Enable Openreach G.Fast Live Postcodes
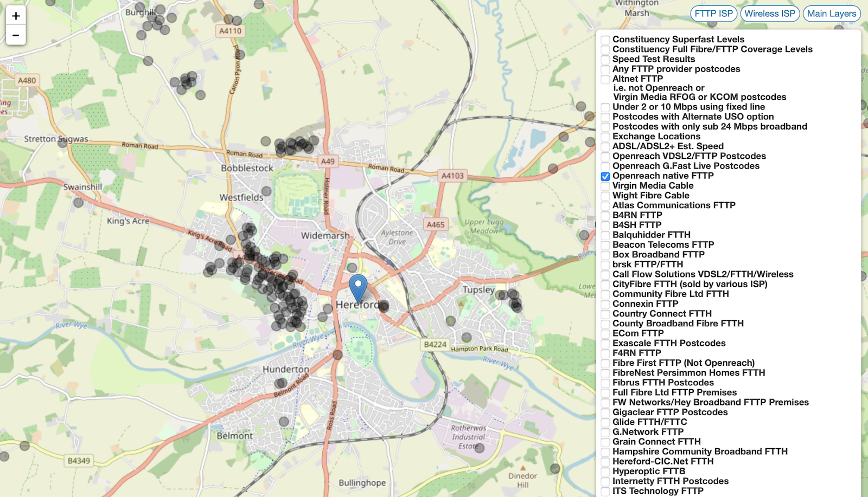This screenshot has width=868, height=497. point(606,166)
